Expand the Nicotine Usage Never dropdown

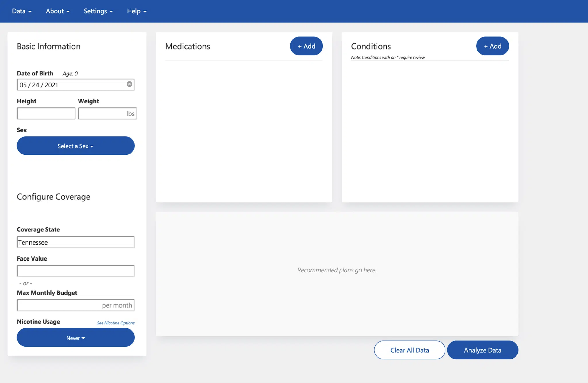click(x=75, y=338)
